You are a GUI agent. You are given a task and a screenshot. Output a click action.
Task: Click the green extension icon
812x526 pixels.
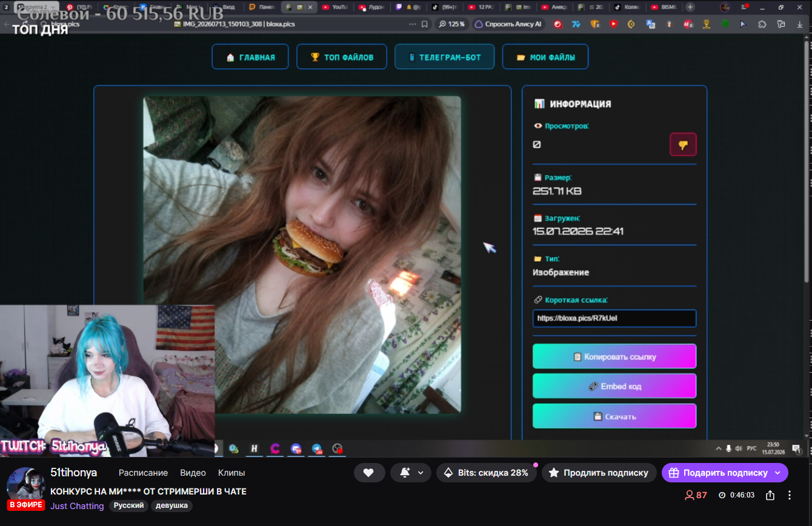725,24
